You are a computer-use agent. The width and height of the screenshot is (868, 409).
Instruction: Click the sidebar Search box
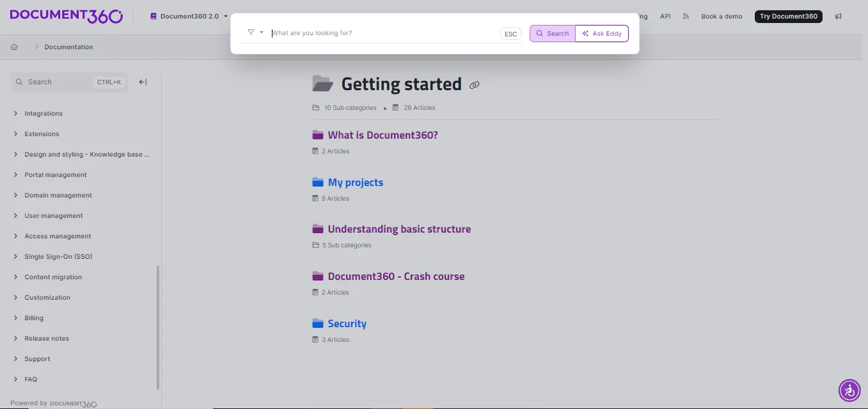[x=69, y=82]
